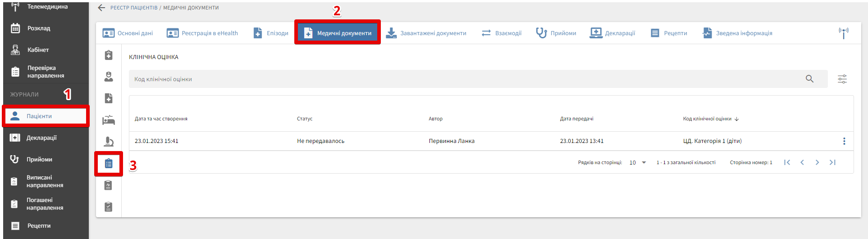Open the Медичні документи tab

pos(338,33)
